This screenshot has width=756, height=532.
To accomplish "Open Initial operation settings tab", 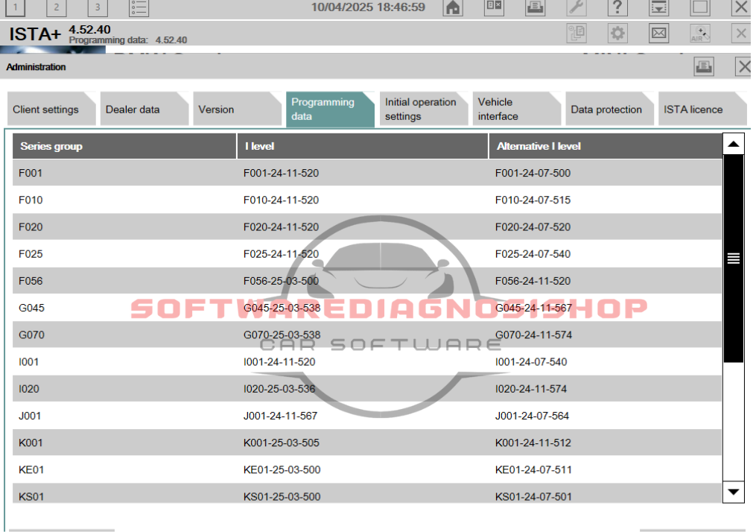I will pyautogui.click(x=424, y=110).
